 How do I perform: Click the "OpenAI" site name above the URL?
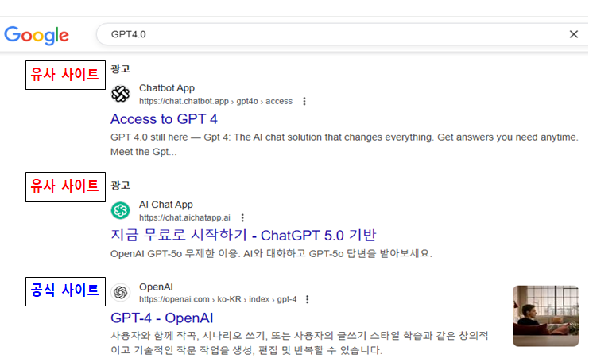point(156,287)
